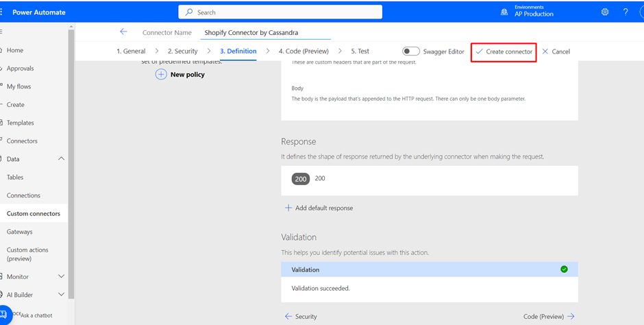Expand the AI Builder section chevron
This screenshot has width=644, height=325.
pos(61,295)
